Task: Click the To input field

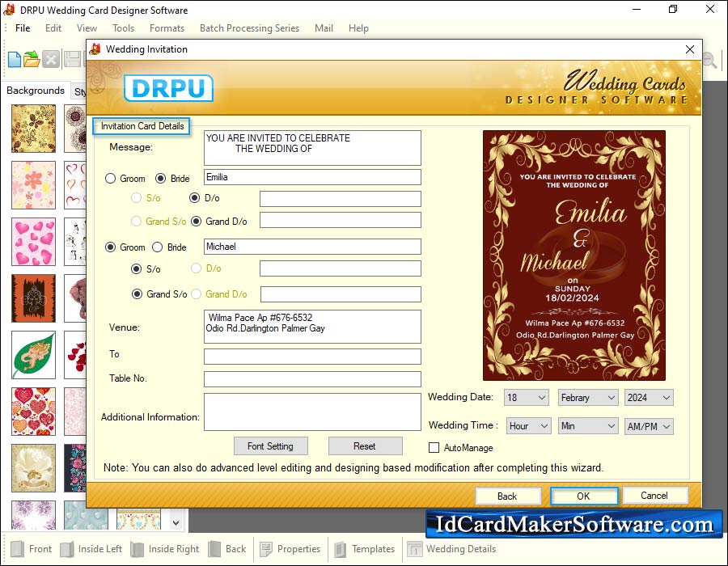Action: [x=312, y=357]
